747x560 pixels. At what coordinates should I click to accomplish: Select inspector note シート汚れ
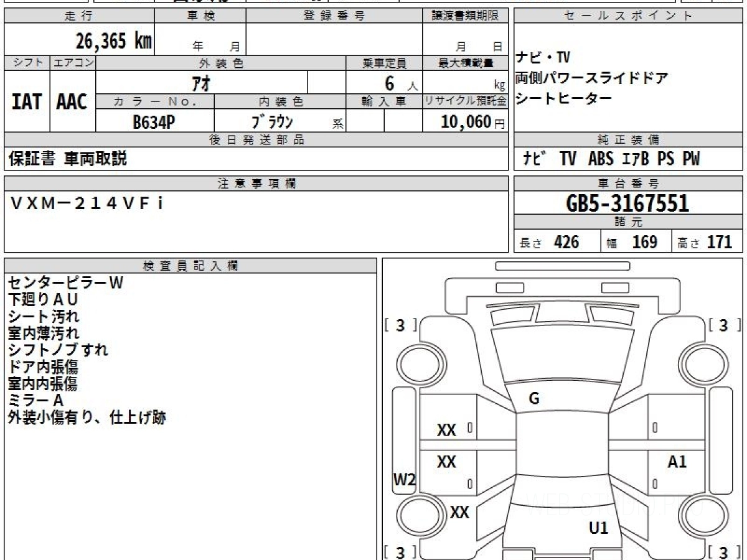[44, 317]
